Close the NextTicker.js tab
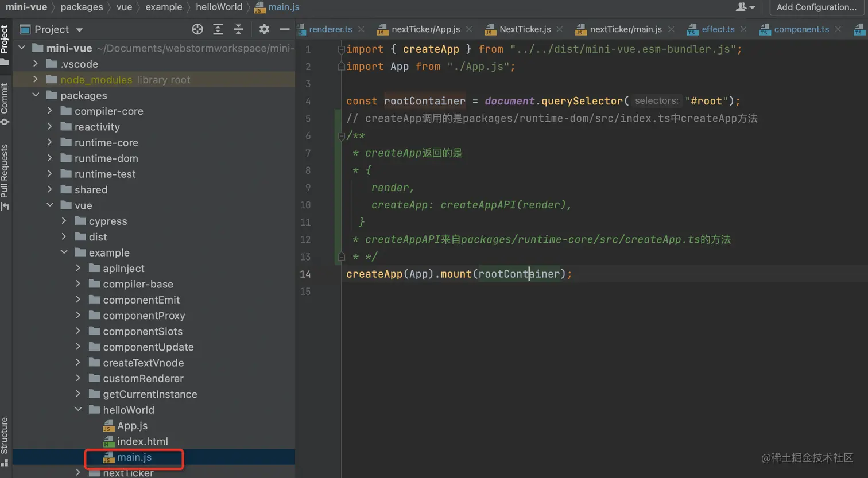Image resolution: width=868 pixels, height=478 pixels. tap(560, 29)
